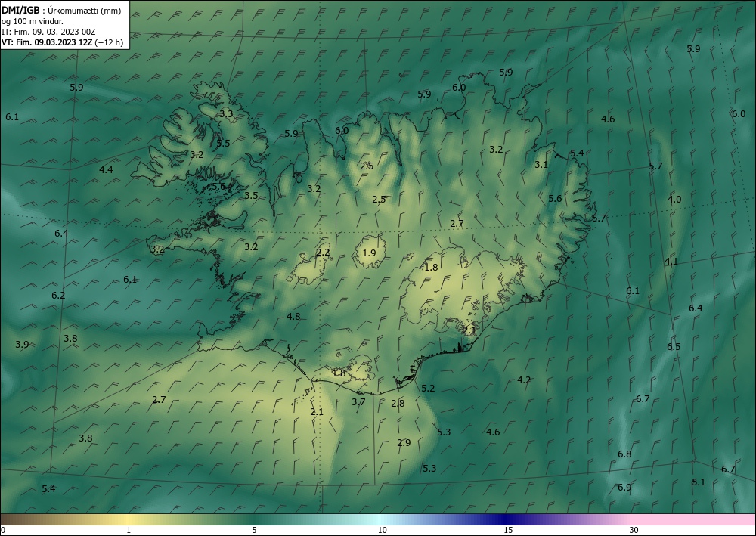
Task: Select the 'IT: Fim. 09. 03. 2023 00Z' line
Action: pos(48,32)
